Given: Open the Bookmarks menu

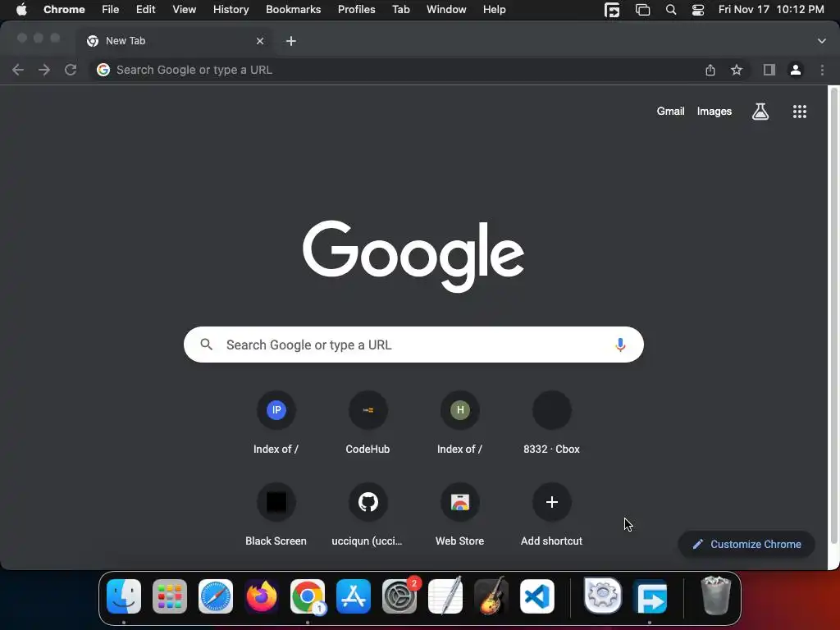Looking at the screenshot, I should (293, 10).
